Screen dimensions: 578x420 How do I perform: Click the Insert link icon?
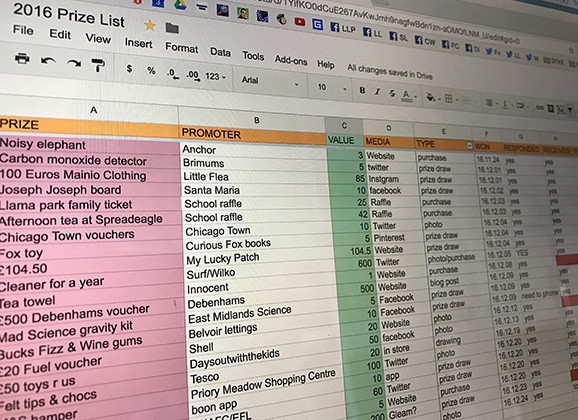539,108
